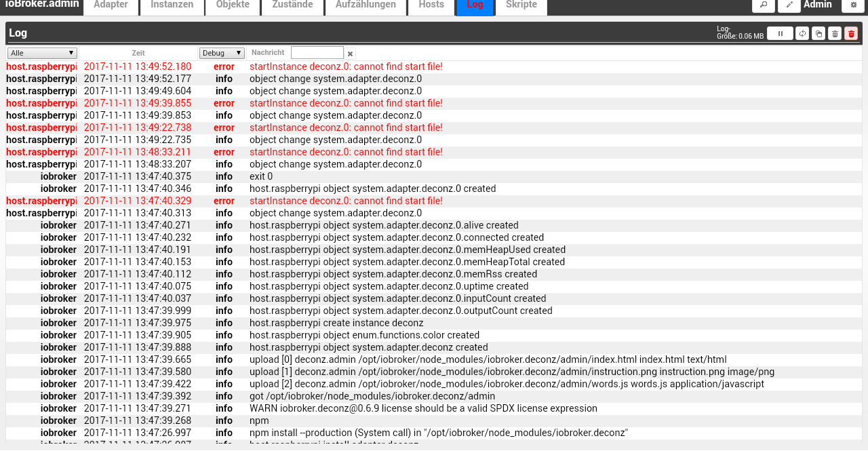Click the 'inputCount created' message

pos(398,298)
